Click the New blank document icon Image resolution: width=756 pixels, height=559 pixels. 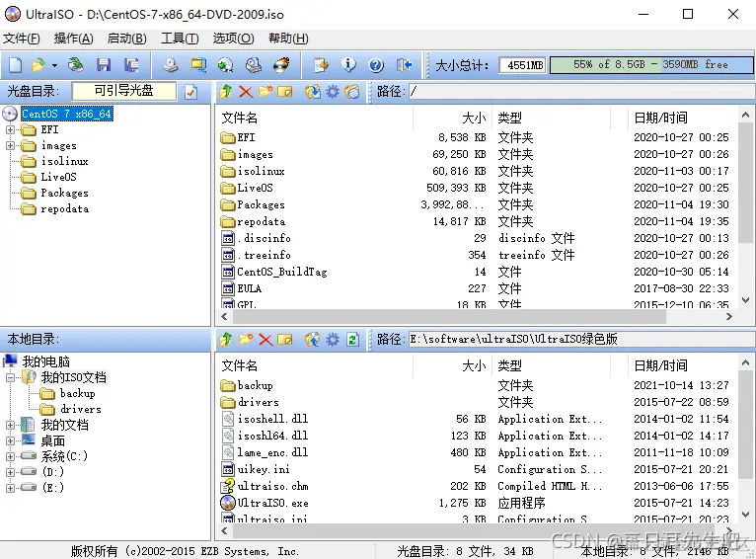coord(16,65)
